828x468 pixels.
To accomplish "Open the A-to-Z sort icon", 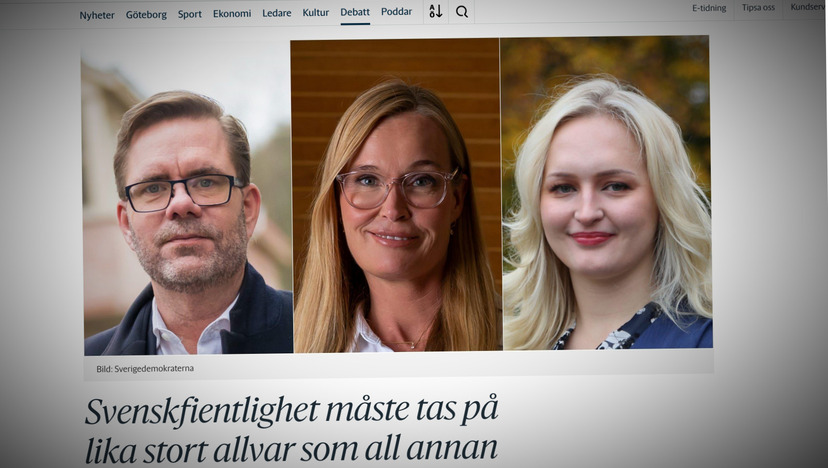I will [436, 11].
